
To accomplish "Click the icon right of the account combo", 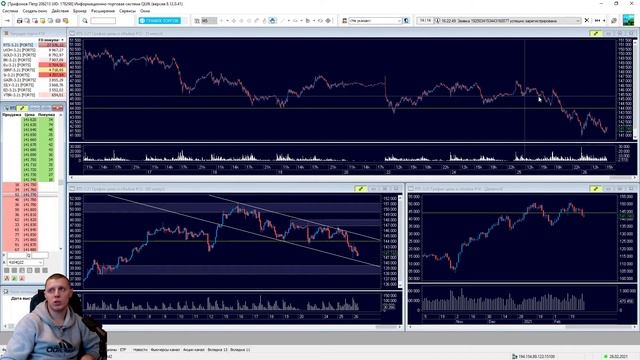I will coord(407,20).
